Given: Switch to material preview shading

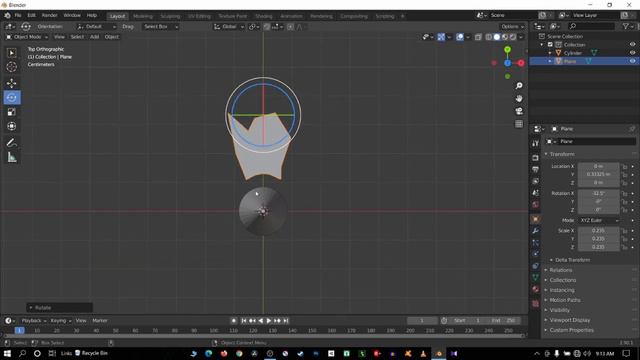Looking at the screenshot, I should [505, 37].
